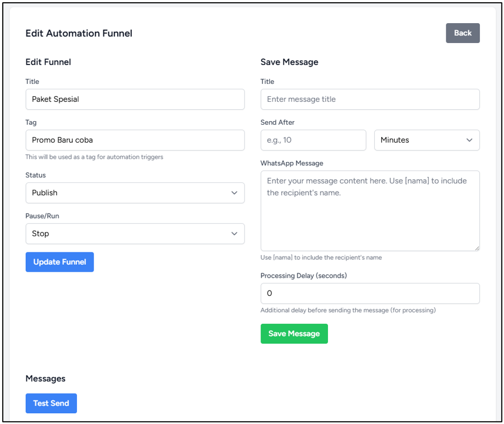Click the Test Send button
This screenshot has width=504, height=424.
pyautogui.click(x=51, y=403)
